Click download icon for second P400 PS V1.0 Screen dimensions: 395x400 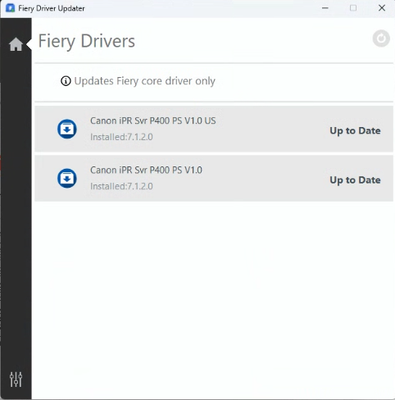click(x=67, y=178)
